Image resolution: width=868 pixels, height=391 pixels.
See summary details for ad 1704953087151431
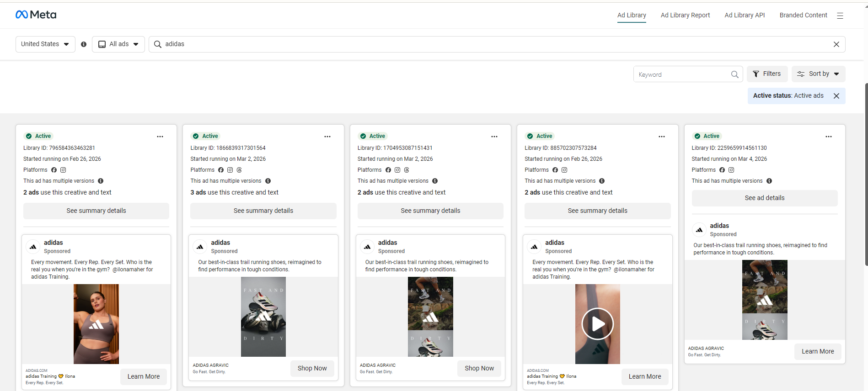click(430, 211)
